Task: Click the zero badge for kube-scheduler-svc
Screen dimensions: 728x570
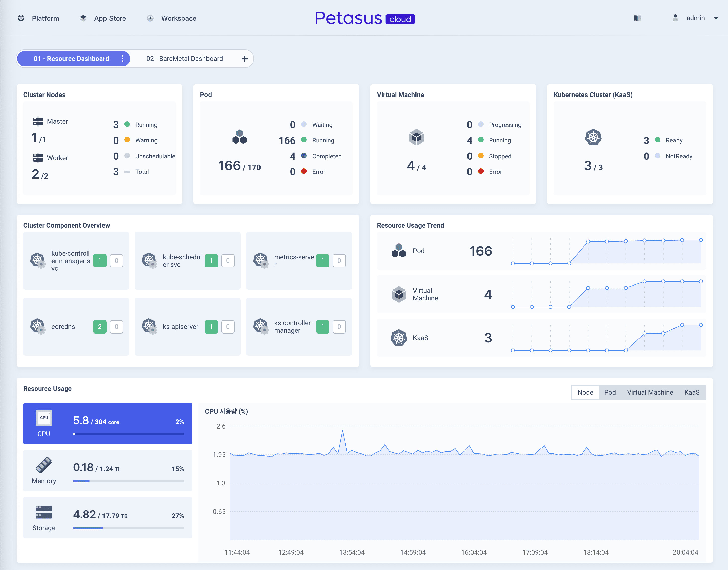Action: [228, 261]
